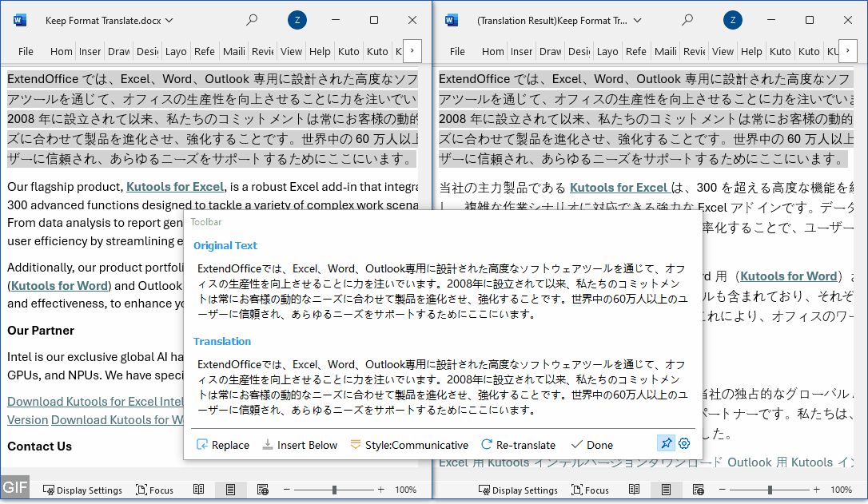
Task: Click zoom out minus in left window
Action: coord(287,490)
